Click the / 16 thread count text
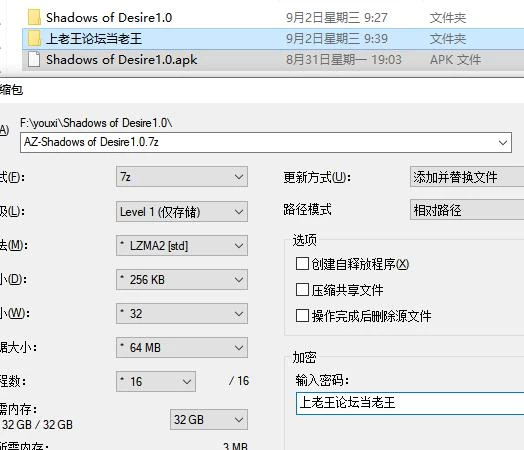 239,381
